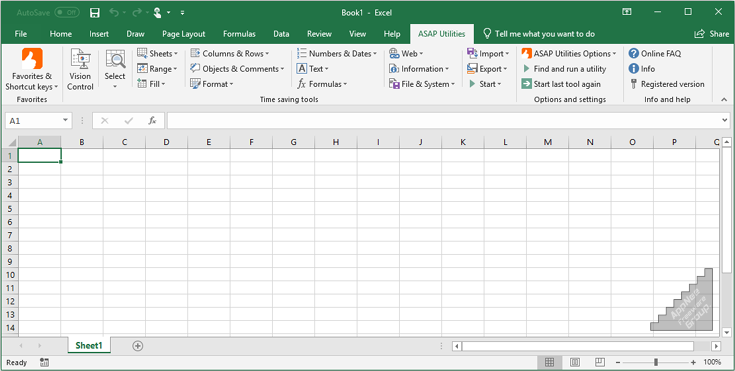Image resolution: width=735 pixels, height=371 pixels.
Task: Open the Export utilities menu
Action: tap(487, 69)
